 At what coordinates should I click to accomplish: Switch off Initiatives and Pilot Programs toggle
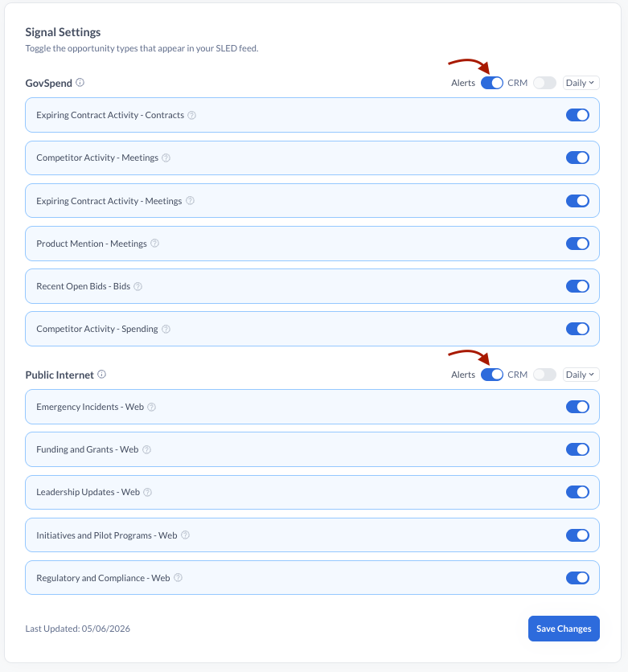click(577, 535)
